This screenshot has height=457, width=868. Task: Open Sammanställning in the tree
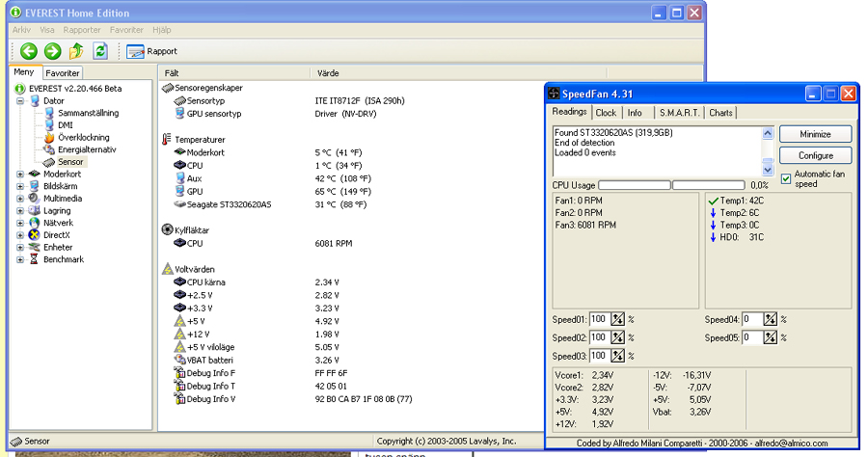pyautogui.click(x=88, y=113)
